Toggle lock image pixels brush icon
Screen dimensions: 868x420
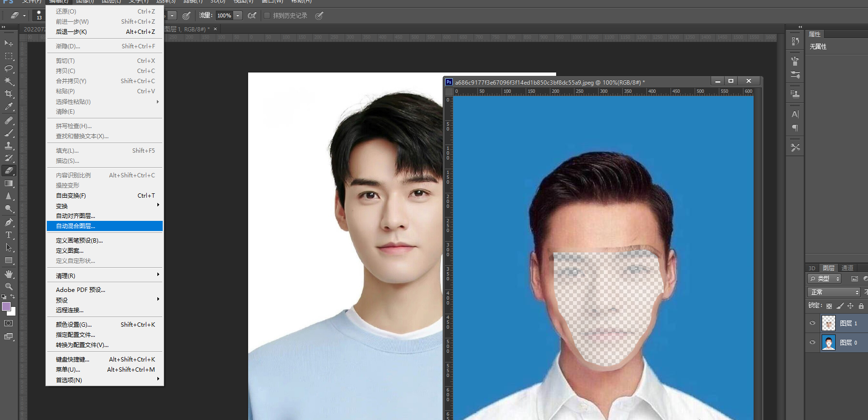tap(840, 306)
